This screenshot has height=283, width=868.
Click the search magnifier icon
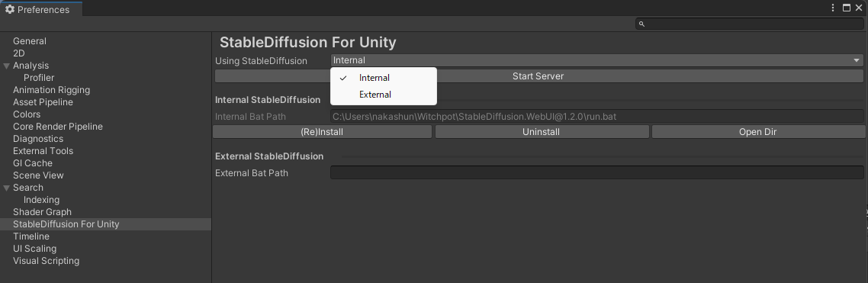(641, 24)
